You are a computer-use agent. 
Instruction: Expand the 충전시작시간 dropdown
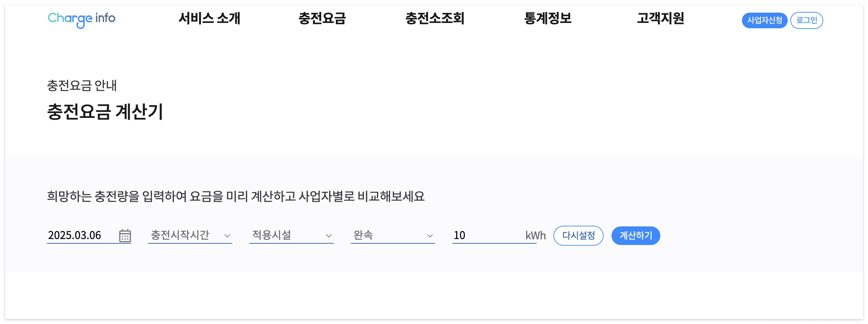tap(190, 235)
